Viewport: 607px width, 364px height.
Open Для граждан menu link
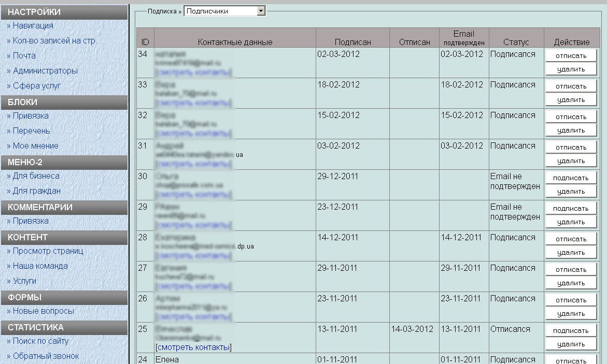click(x=36, y=191)
